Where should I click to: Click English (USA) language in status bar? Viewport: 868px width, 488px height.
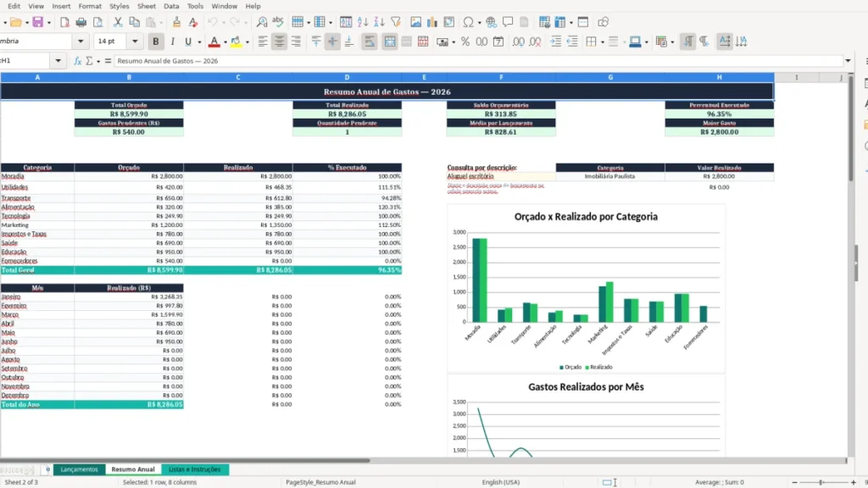pos(500,482)
